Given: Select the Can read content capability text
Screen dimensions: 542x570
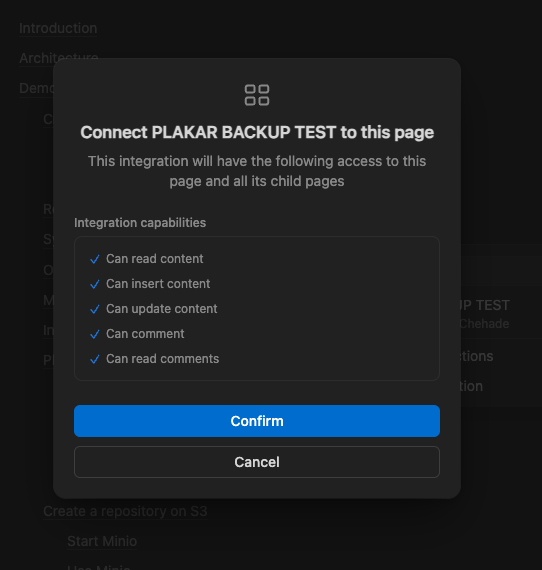Looking at the screenshot, I should [x=154, y=259].
